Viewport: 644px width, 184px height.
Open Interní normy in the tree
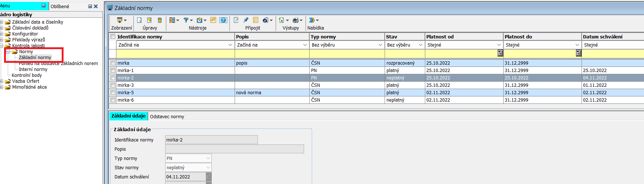click(33, 69)
